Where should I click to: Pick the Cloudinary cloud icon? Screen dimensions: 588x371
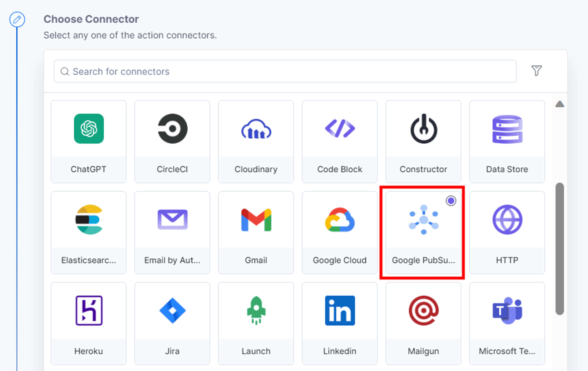pyautogui.click(x=256, y=129)
